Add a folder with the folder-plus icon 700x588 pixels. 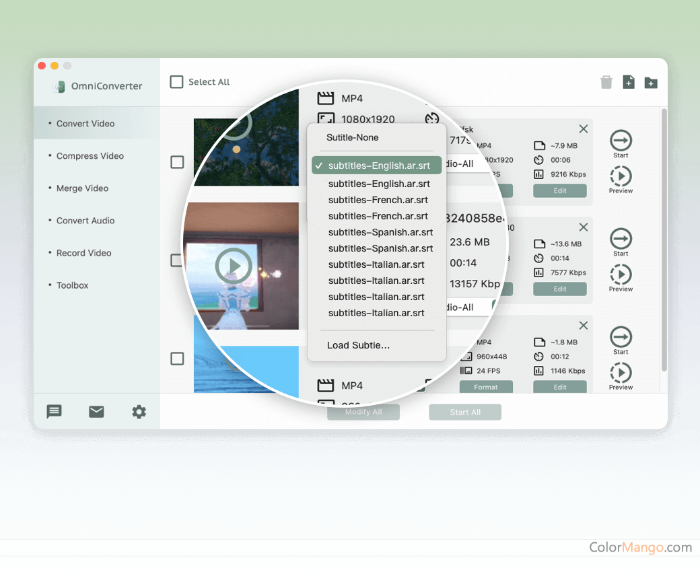[x=651, y=83]
